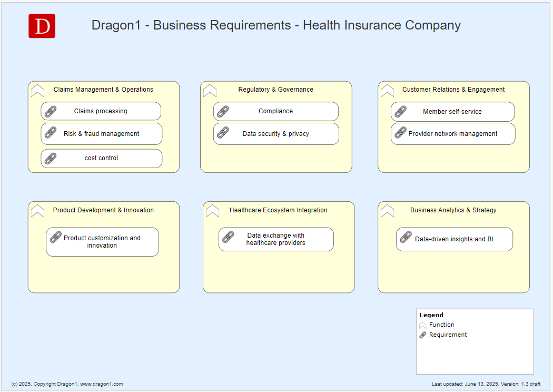Select Data exchange with healthcare providers text
Screen dimensions: 553x392
click(x=275, y=239)
